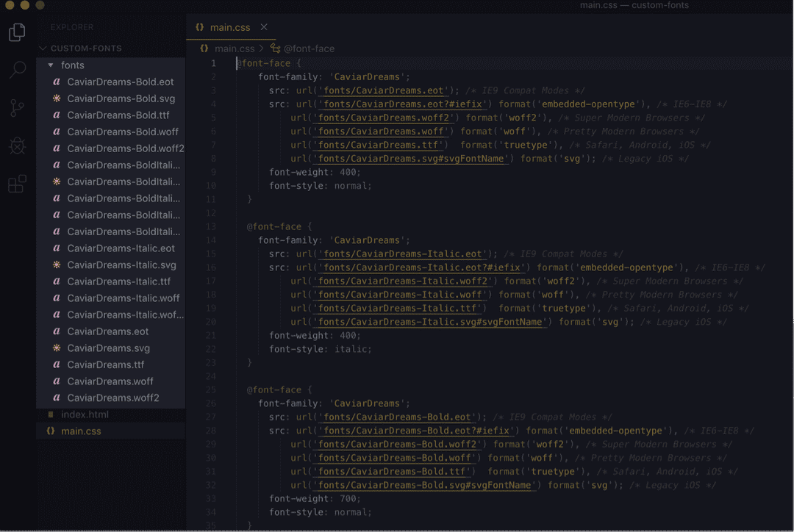Close the main.css tab with its X
This screenshot has width=794, height=532.
click(264, 26)
